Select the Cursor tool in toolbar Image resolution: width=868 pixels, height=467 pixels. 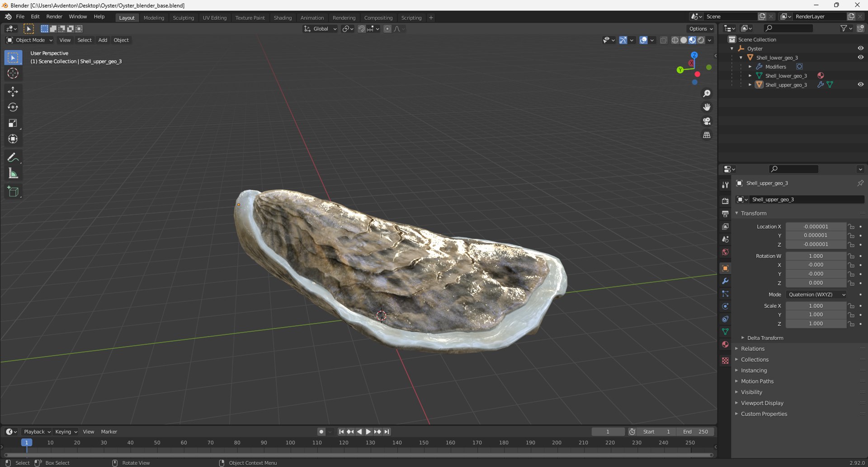[x=13, y=73]
